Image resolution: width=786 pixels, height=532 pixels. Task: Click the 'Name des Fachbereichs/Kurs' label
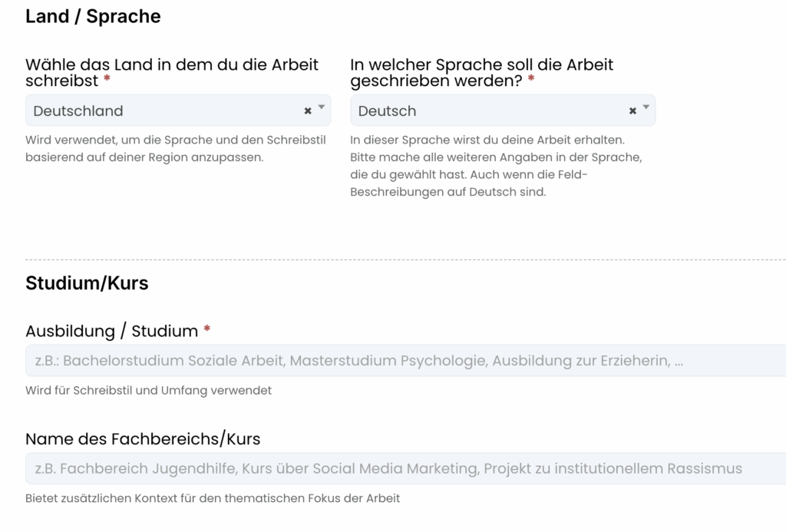click(x=143, y=440)
